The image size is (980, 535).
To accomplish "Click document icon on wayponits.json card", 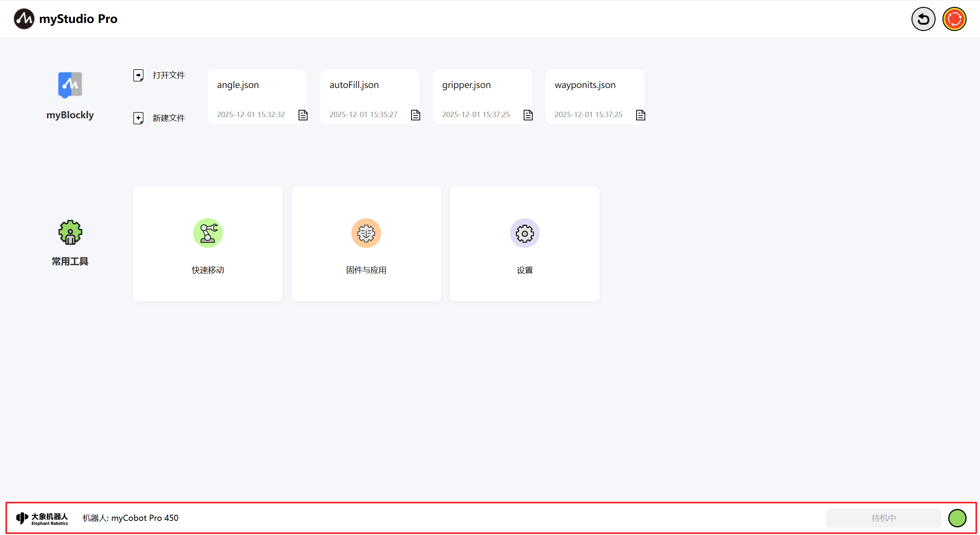I will pos(640,115).
